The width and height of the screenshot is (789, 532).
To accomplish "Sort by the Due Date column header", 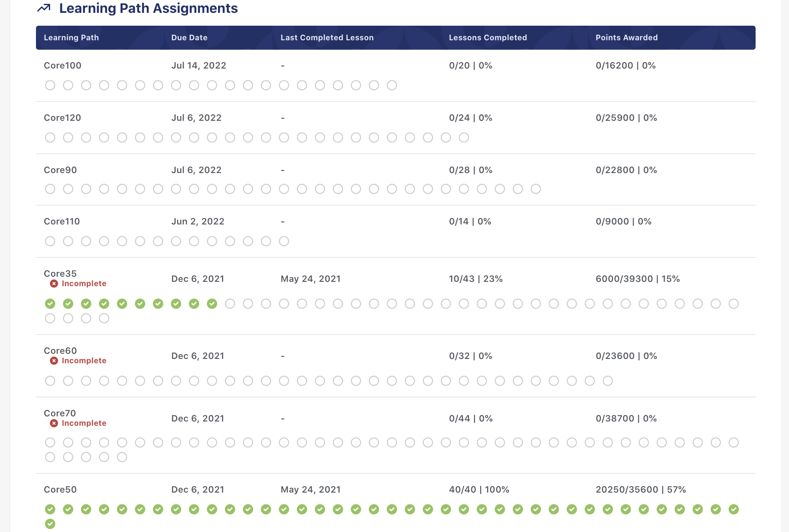I will point(189,38).
